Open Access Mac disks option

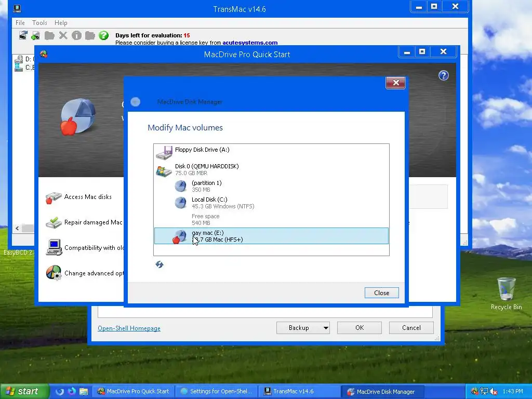[88, 197]
